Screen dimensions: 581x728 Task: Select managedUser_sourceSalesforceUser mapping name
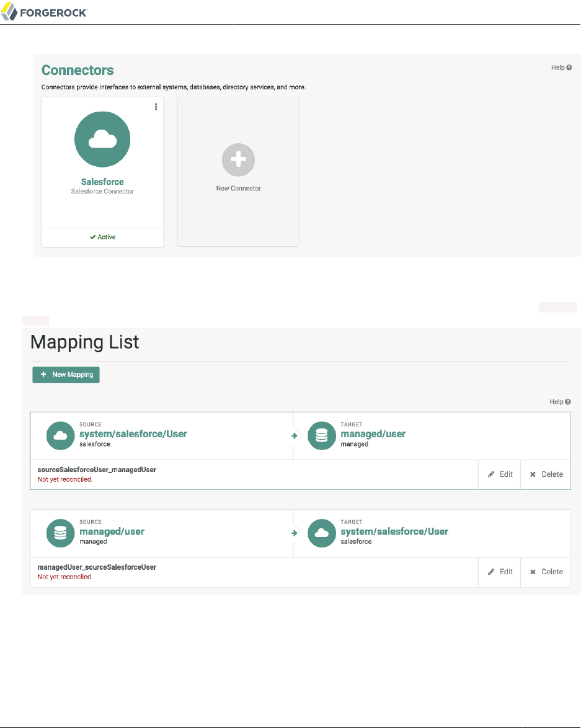pos(97,567)
